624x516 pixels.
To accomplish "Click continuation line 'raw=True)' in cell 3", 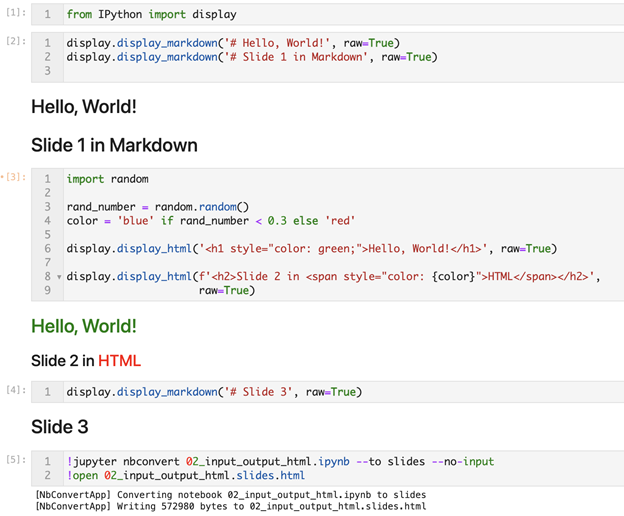I will [227, 290].
